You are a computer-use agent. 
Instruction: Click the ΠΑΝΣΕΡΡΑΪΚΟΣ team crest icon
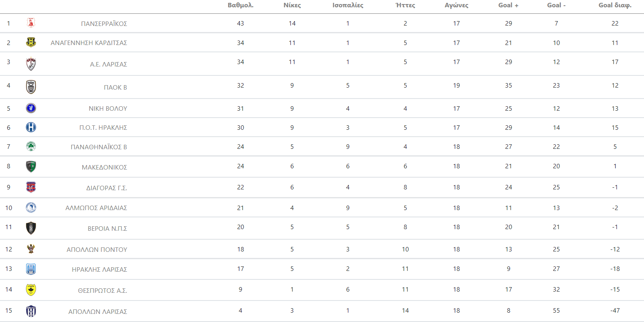(x=31, y=23)
